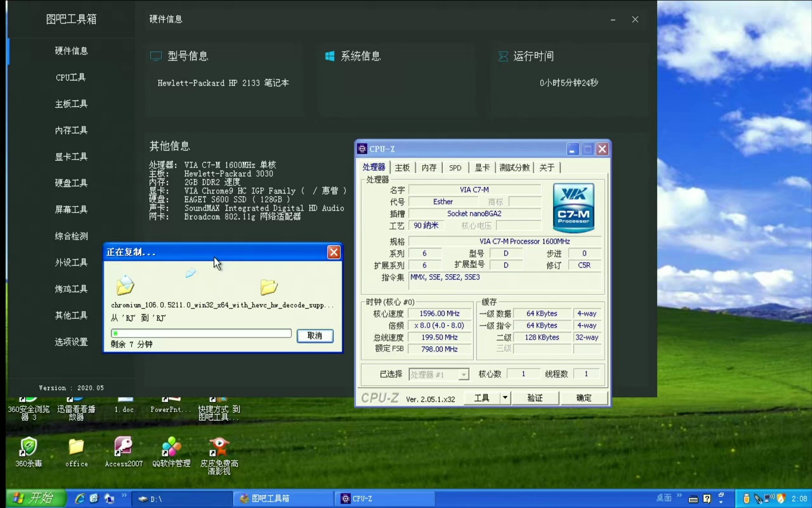Open 迅雷看看播放器 desktop shortcut
This screenshot has height=508, width=812.
[x=76, y=409]
